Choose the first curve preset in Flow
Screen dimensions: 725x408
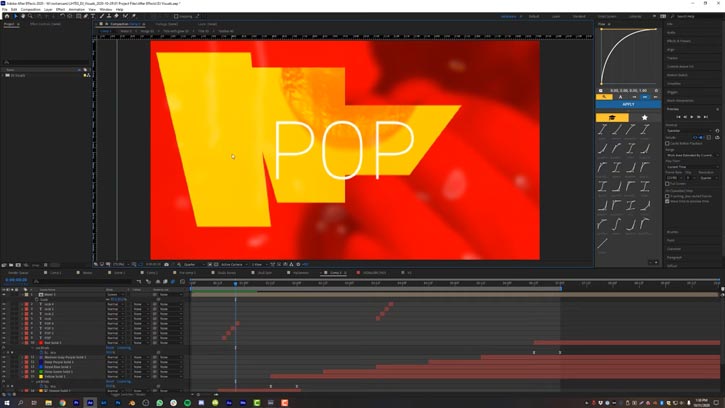tap(602, 130)
